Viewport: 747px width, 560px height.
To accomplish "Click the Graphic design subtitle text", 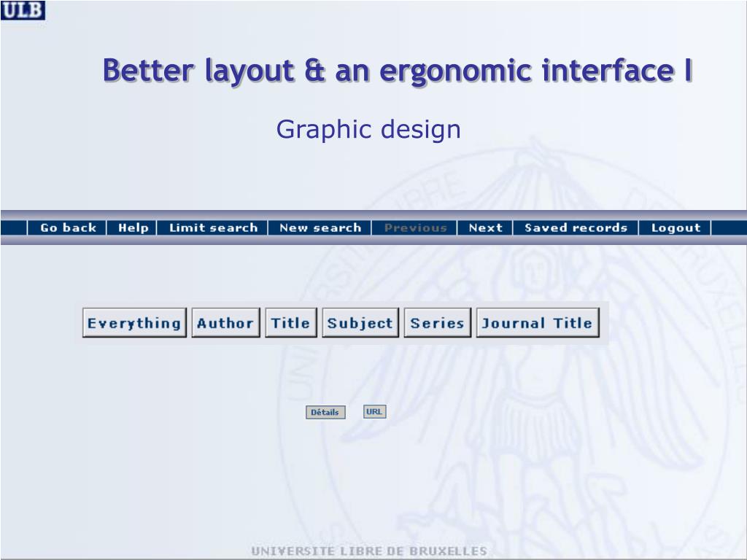I will pos(368,130).
